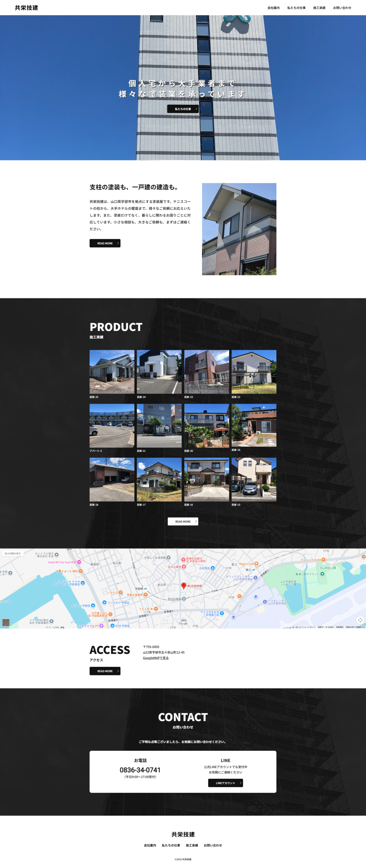366x868 pixels.
Task: Click READ MORE below the product gallery
Action: click(183, 521)
